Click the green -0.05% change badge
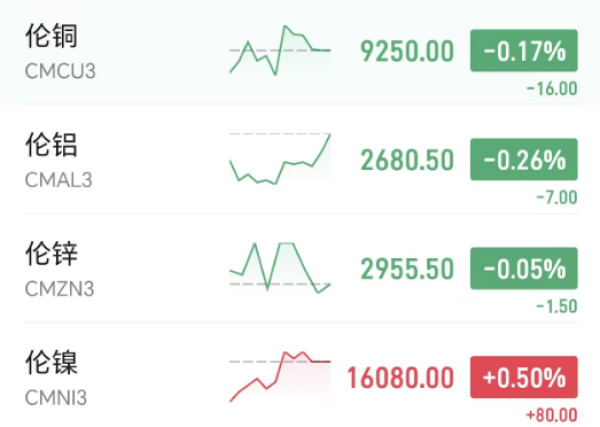 click(524, 268)
